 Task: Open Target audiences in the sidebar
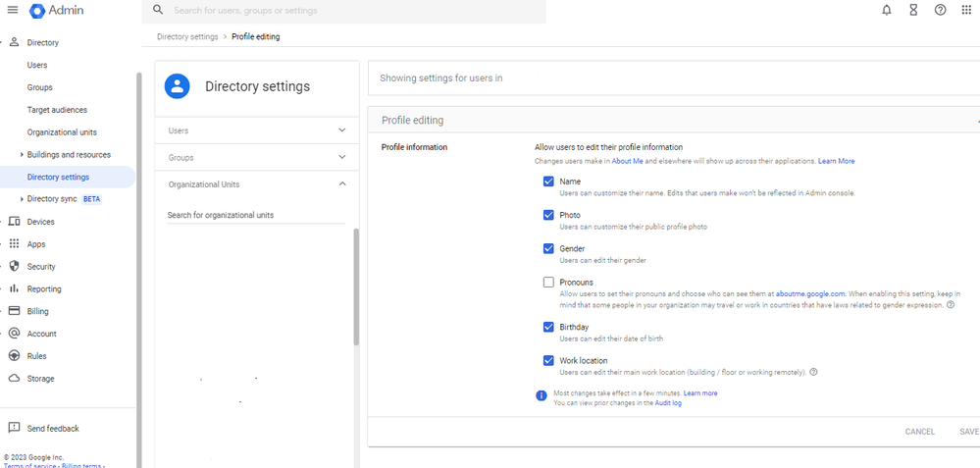(57, 110)
